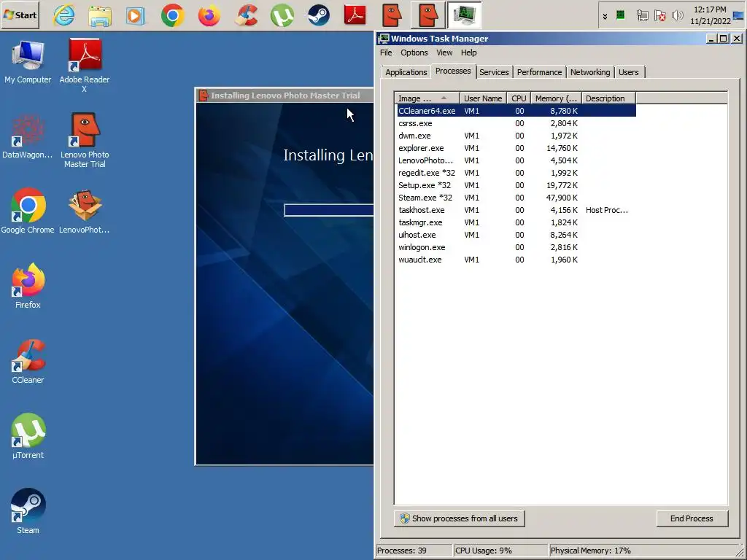Viewport: 747px width, 560px height.
Task: Select the wuauclt.exe process
Action: (516, 260)
